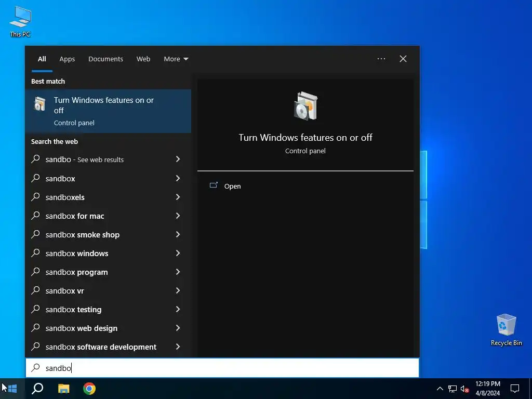
Task: Click the Windows Start button
Action: pos(12,389)
